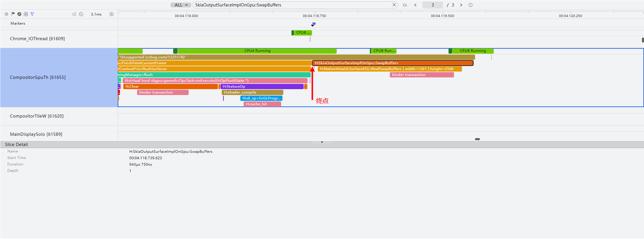
Task: Click the 00:04.118.000 ruler timestamp
Action: pyautogui.click(x=186, y=16)
